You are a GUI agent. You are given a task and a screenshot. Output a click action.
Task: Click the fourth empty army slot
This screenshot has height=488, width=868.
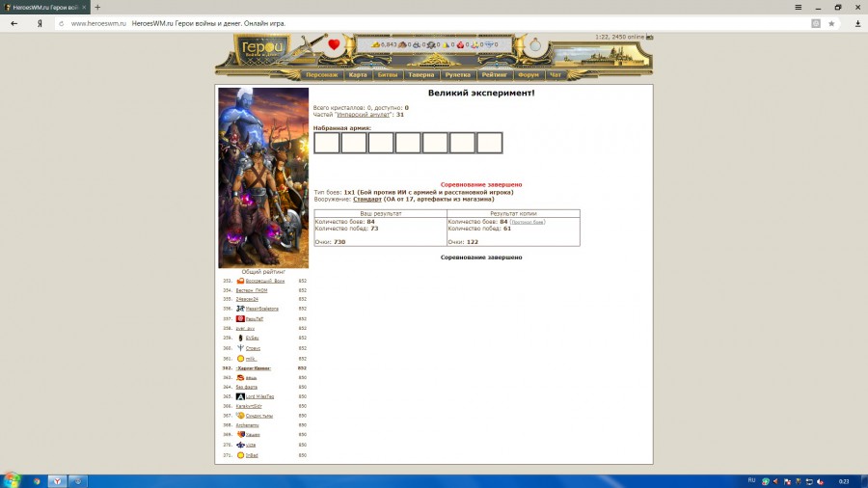point(408,143)
